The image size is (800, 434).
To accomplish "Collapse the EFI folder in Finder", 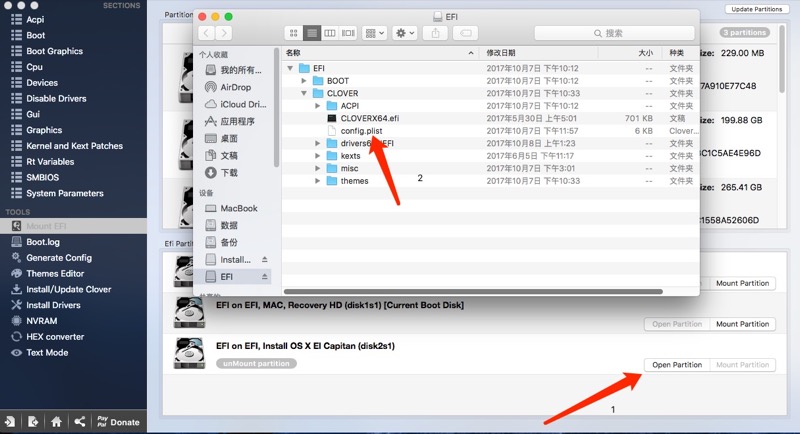I will point(290,68).
